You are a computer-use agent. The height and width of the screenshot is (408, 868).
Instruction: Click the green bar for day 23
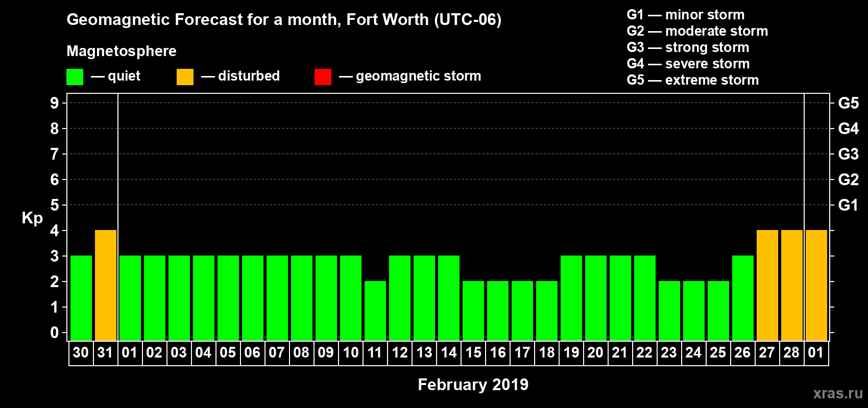click(669, 311)
